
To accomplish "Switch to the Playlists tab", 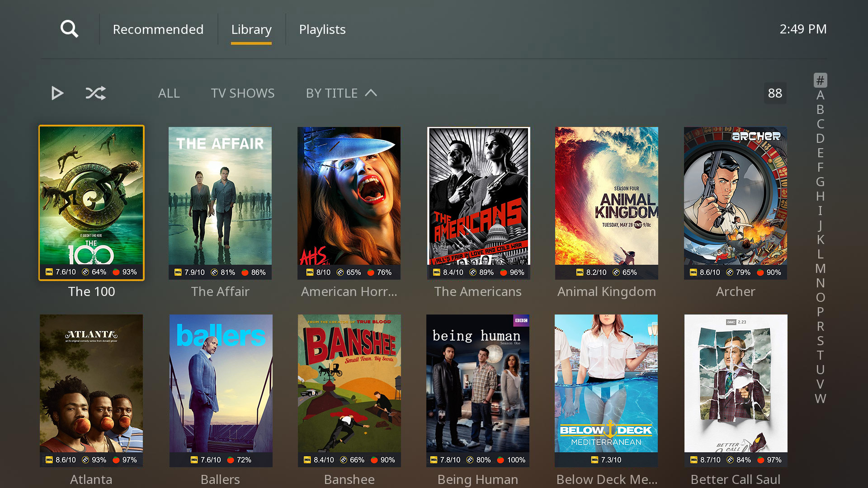I will click(x=322, y=29).
